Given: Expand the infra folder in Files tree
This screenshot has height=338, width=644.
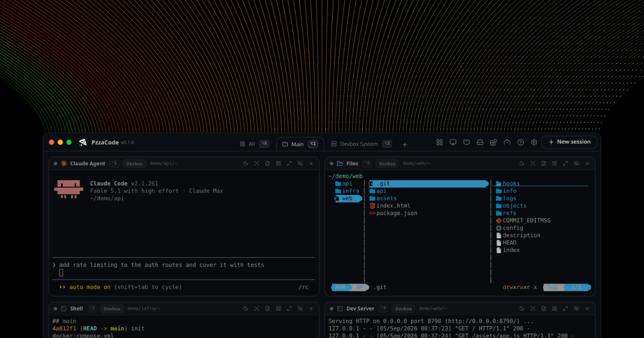Looking at the screenshot, I should pyautogui.click(x=347, y=191).
